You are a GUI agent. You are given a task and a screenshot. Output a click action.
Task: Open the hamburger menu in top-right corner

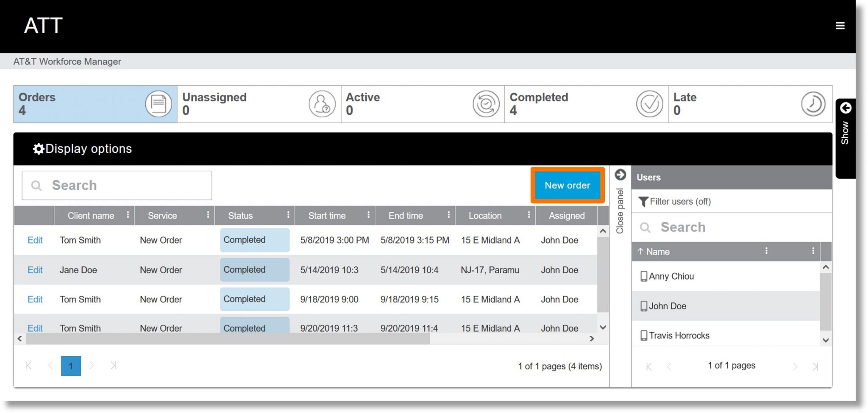(x=840, y=25)
